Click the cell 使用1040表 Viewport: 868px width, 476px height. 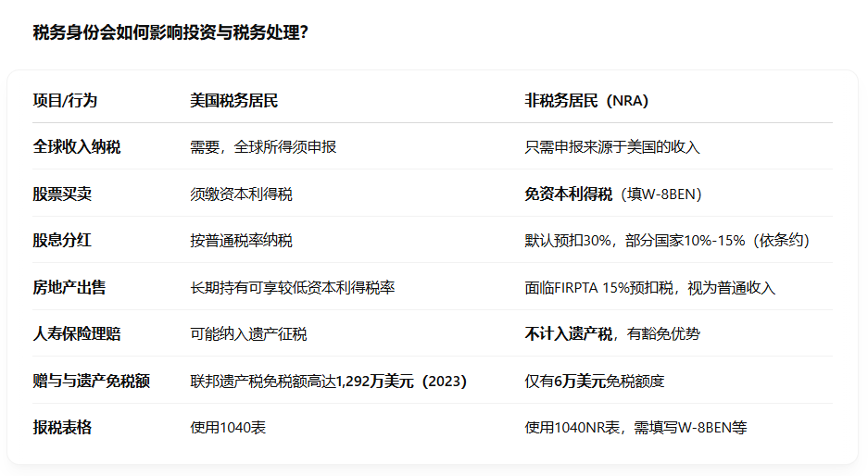click(228, 427)
